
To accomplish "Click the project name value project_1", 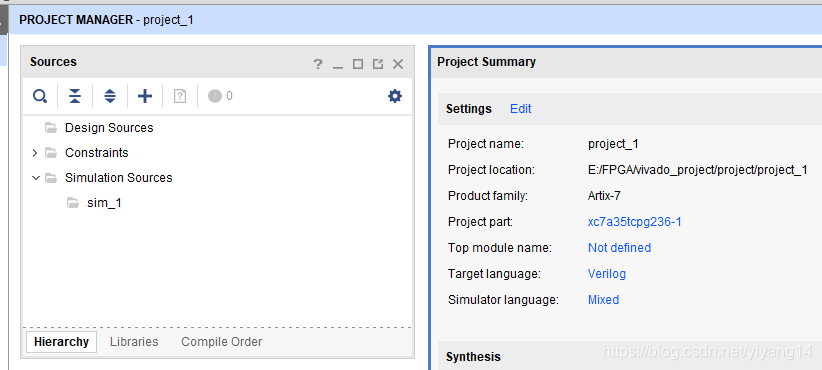I will [613, 144].
